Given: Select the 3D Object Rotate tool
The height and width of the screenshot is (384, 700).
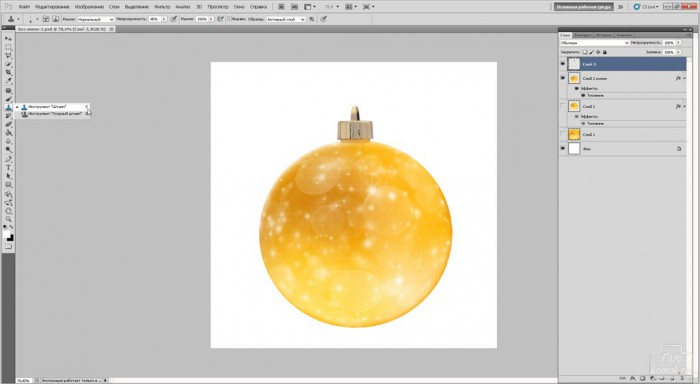Looking at the screenshot, I should (x=8, y=194).
